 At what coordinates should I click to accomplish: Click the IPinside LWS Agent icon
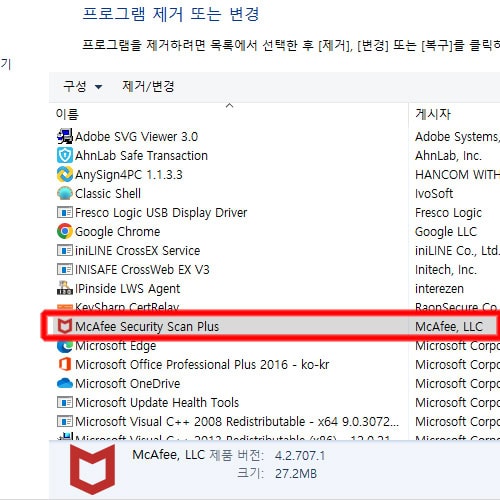click(x=65, y=288)
